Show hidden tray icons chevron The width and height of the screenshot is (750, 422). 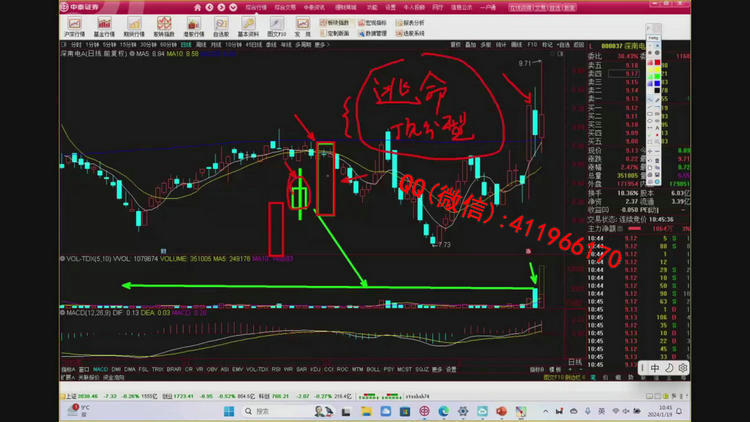point(545,411)
